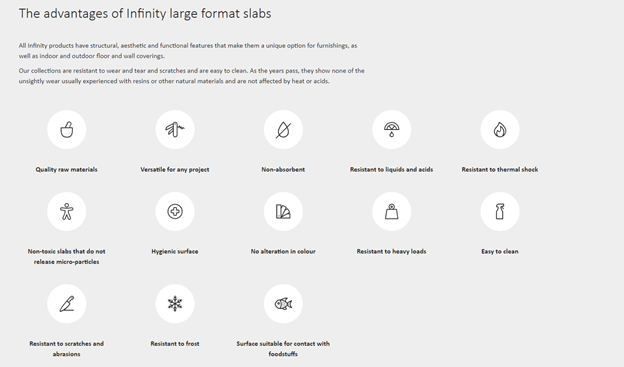Click the Resistant to frost caption

175,344
